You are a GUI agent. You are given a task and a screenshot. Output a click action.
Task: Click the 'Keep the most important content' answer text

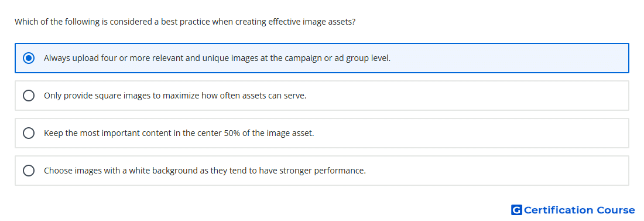(x=179, y=133)
